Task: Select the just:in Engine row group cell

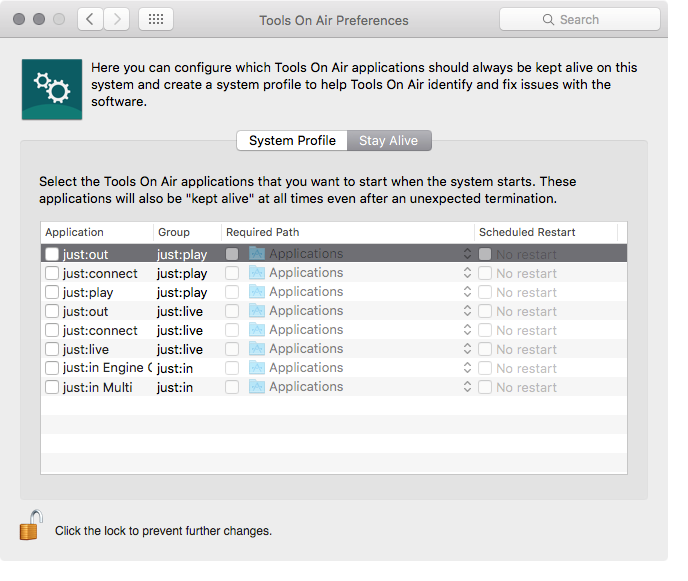Action: tap(175, 369)
